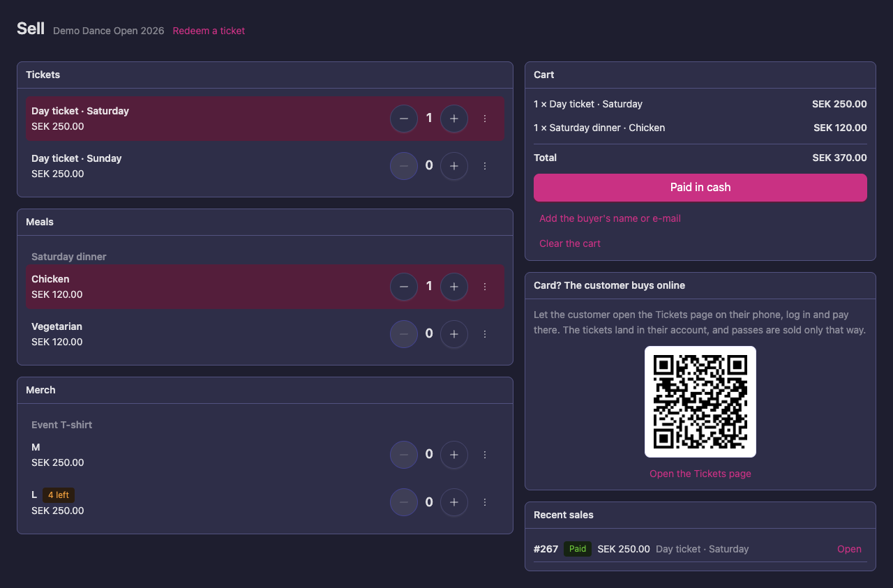The height and width of the screenshot is (588, 893).
Task: Open the Redeem a ticket link
Action: (209, 31)
